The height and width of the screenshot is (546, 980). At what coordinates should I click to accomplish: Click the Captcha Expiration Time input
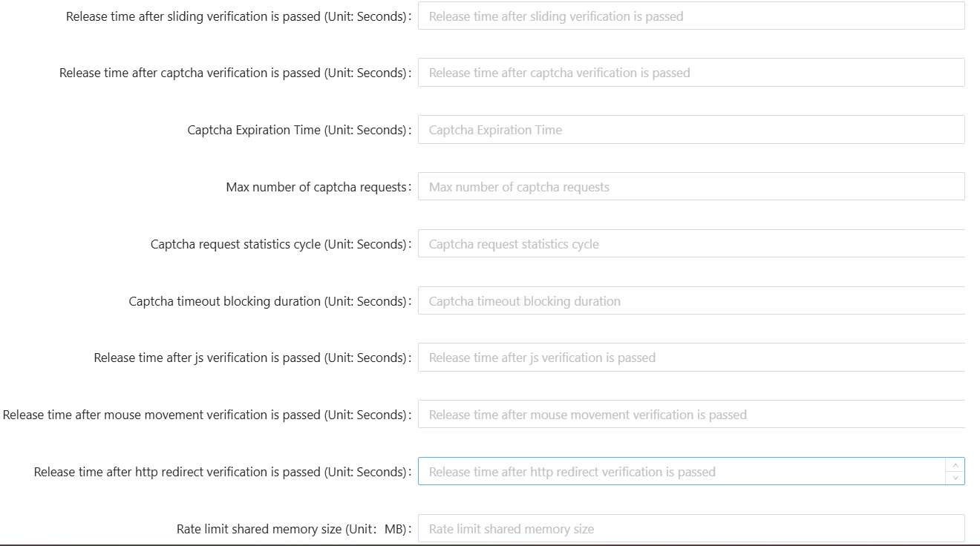pos(690,130)
